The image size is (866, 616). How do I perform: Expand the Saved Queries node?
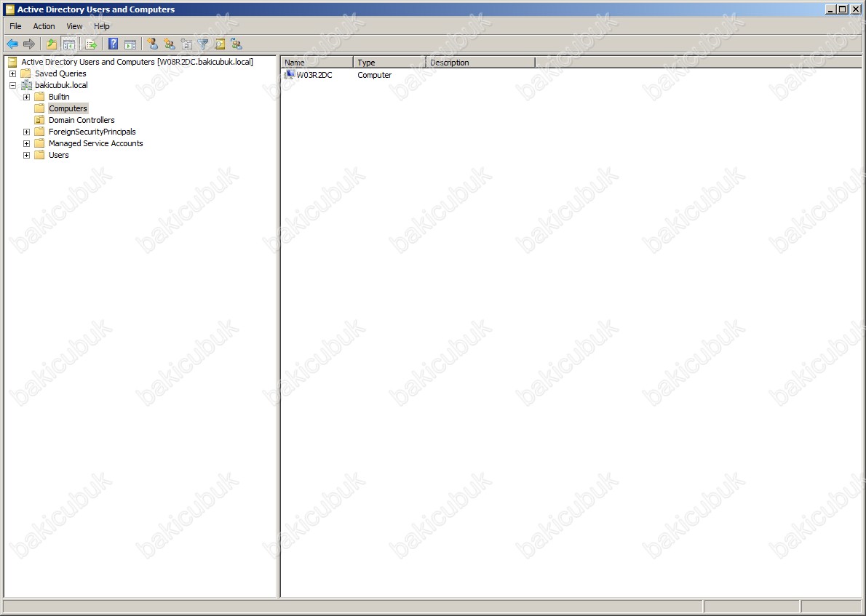point(12,73)
